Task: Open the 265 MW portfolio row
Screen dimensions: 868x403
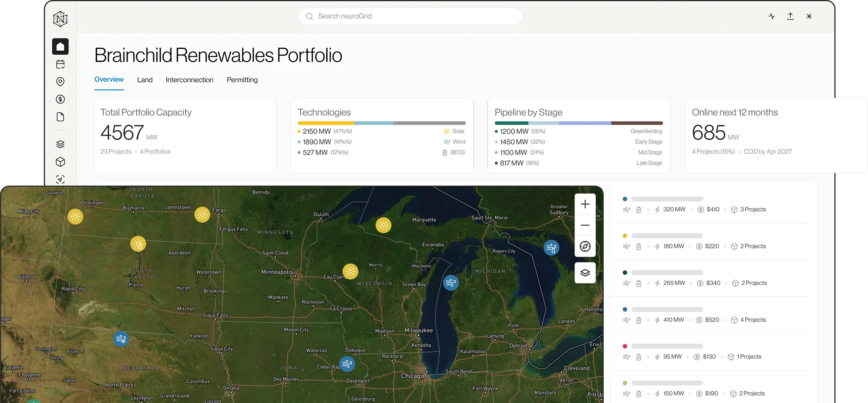Action: [x=709, y=278]
